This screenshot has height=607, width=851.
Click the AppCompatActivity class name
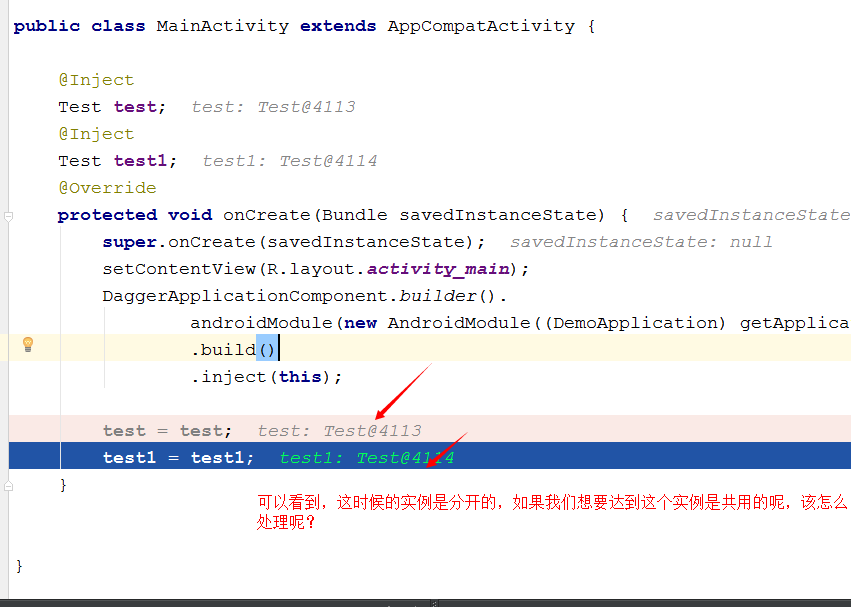481,26
